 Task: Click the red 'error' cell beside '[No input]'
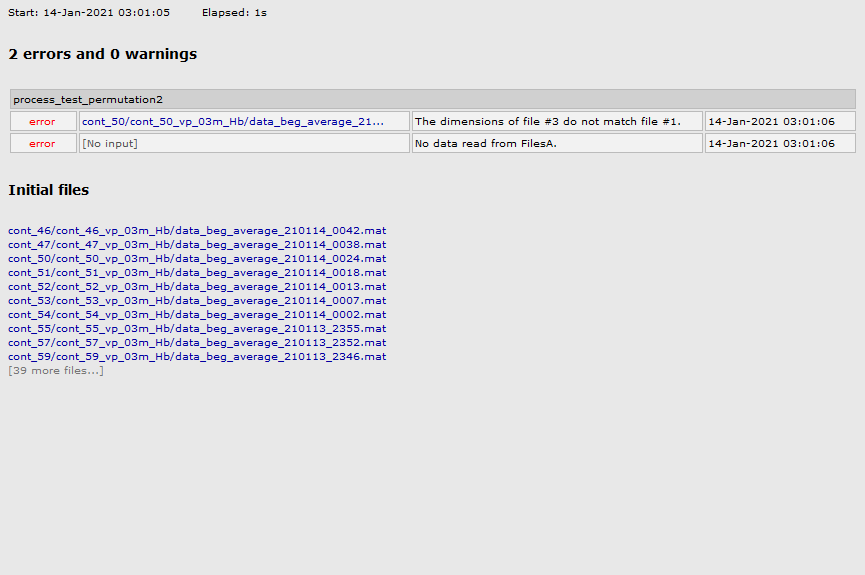(43, 143)
